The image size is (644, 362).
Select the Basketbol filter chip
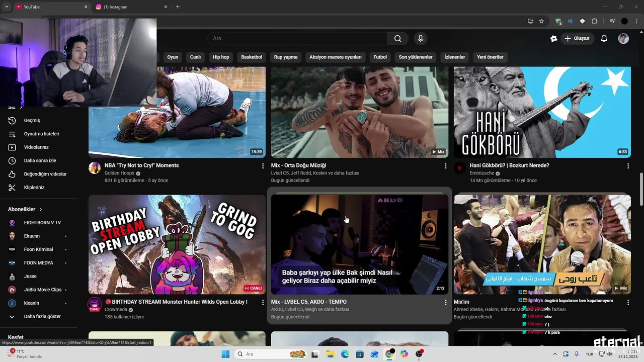(x=252, y=57)
